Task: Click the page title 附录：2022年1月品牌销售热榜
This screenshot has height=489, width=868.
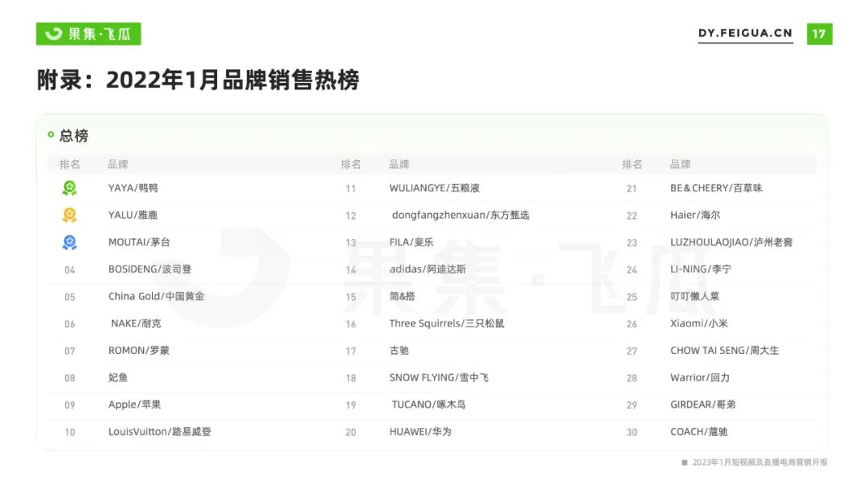Action: 199,80
